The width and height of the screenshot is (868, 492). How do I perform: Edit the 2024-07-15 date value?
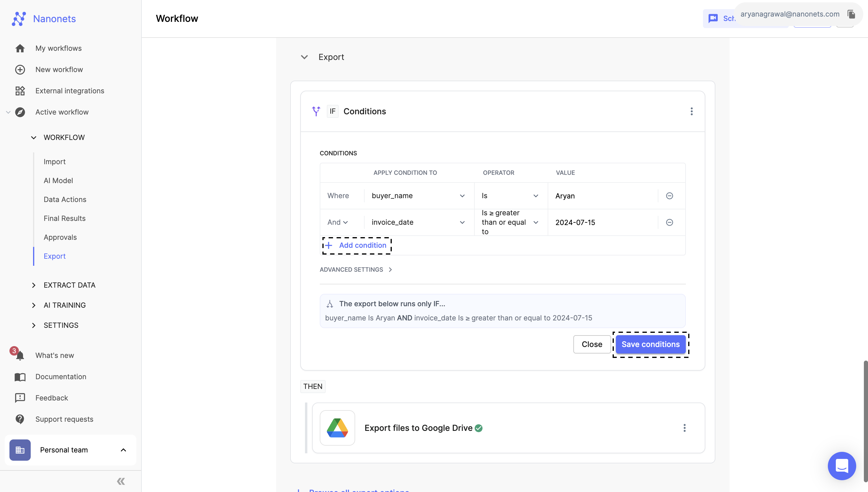click(603, 222)
